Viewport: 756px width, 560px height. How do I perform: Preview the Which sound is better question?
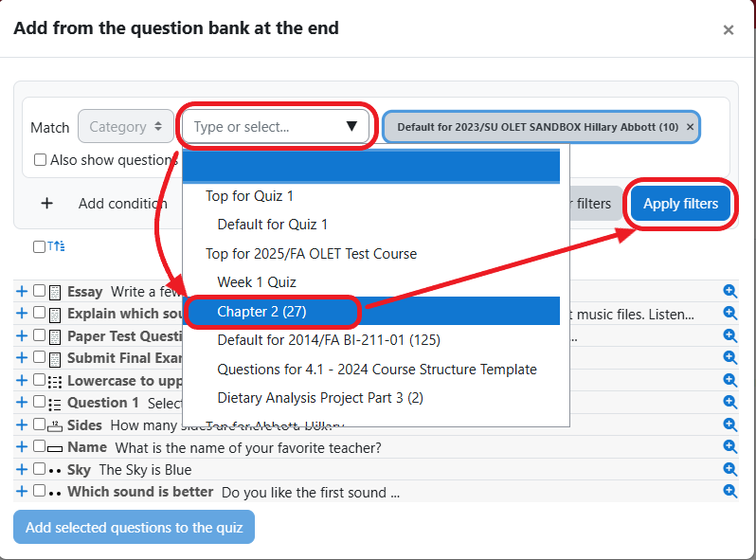[x=729, y=492]
